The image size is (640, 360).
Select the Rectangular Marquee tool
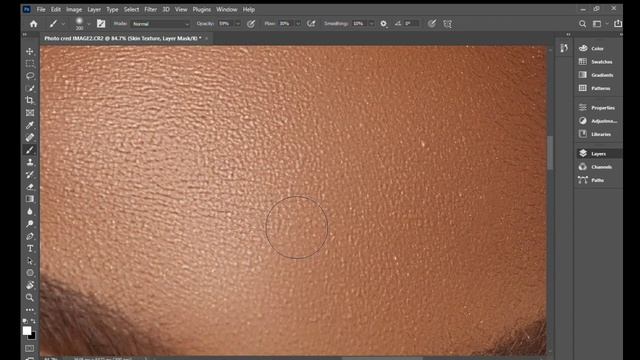click(30, 64)
